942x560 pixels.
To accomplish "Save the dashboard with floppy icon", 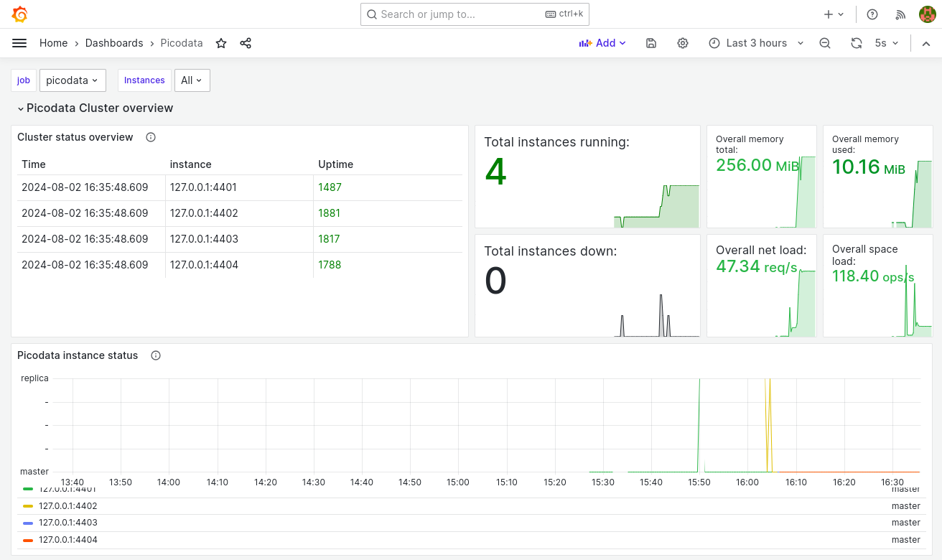I will click(651, 43).
